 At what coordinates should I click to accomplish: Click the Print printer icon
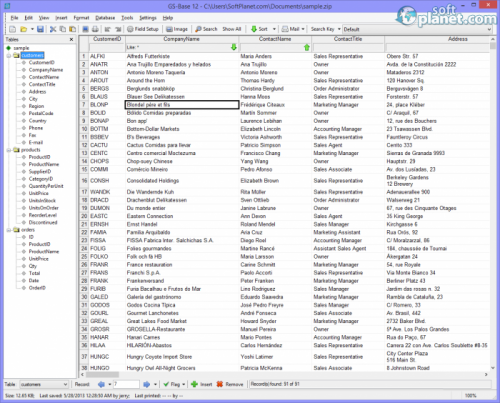click(95, 29)
